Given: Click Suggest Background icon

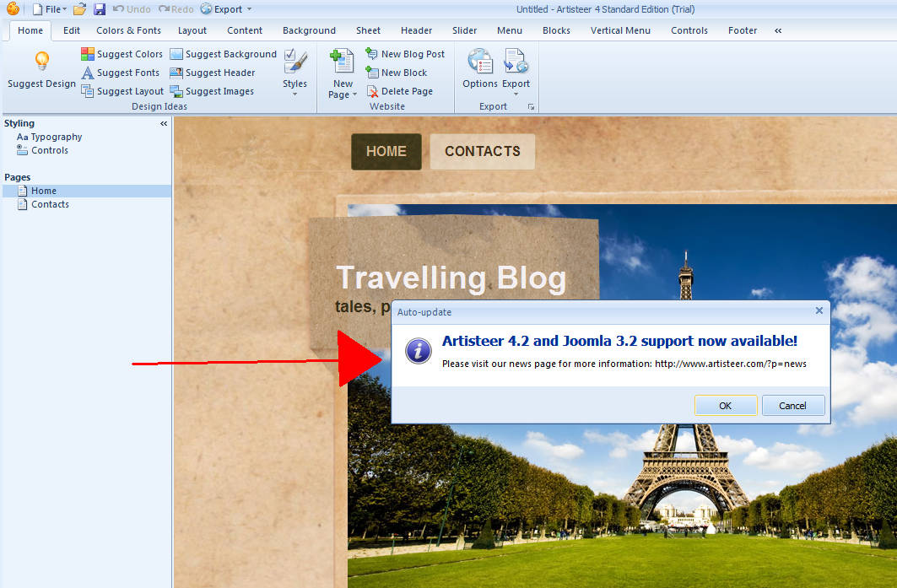Looking at the screenshot, I should tap(176, 54).
